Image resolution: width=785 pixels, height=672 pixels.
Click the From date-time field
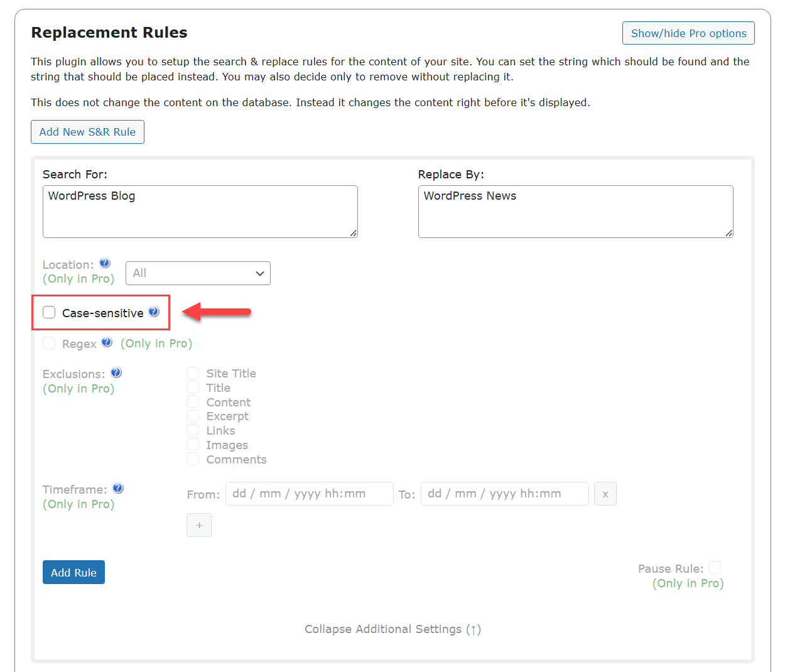[x=310, y=494]
